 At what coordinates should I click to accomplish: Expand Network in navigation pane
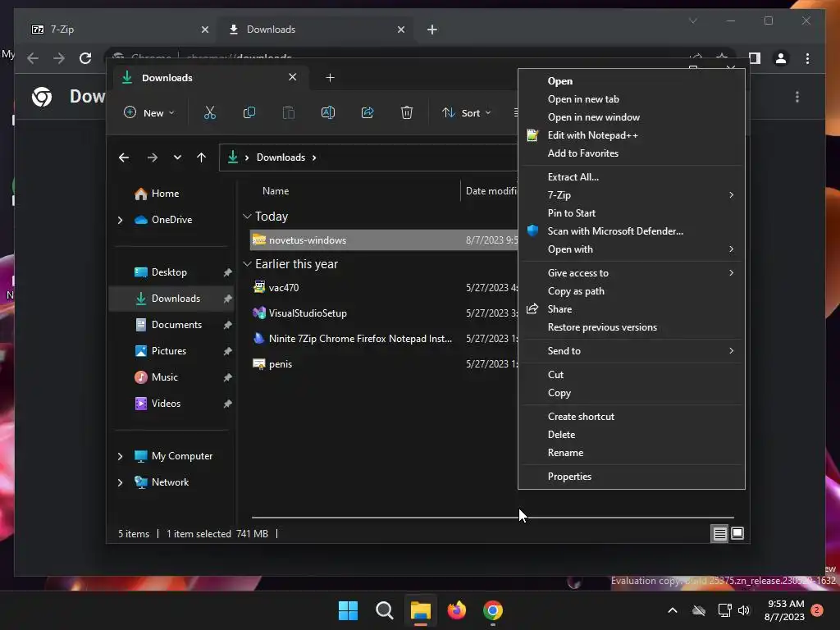120,482
